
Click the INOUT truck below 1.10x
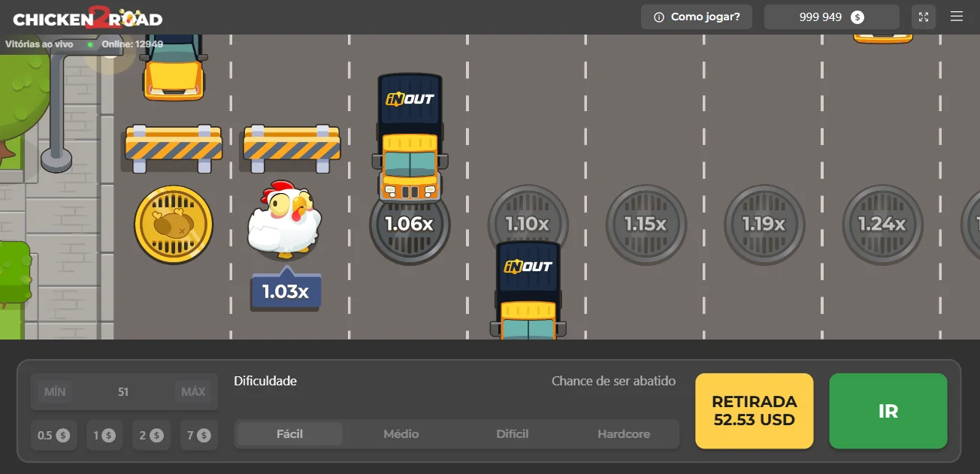click(528, 290)
